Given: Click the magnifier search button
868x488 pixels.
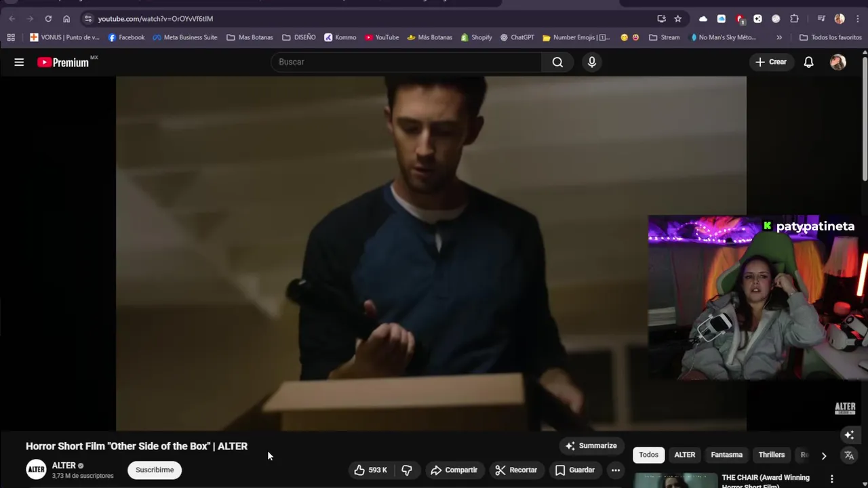Looking at the screenshot, I should [x=557, y=62].
